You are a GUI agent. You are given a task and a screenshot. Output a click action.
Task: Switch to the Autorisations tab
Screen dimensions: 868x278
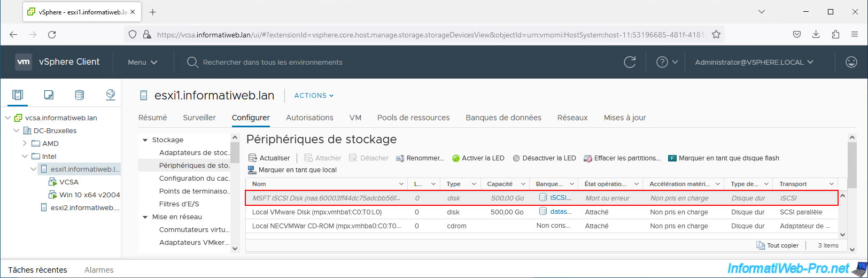point(309,118)
